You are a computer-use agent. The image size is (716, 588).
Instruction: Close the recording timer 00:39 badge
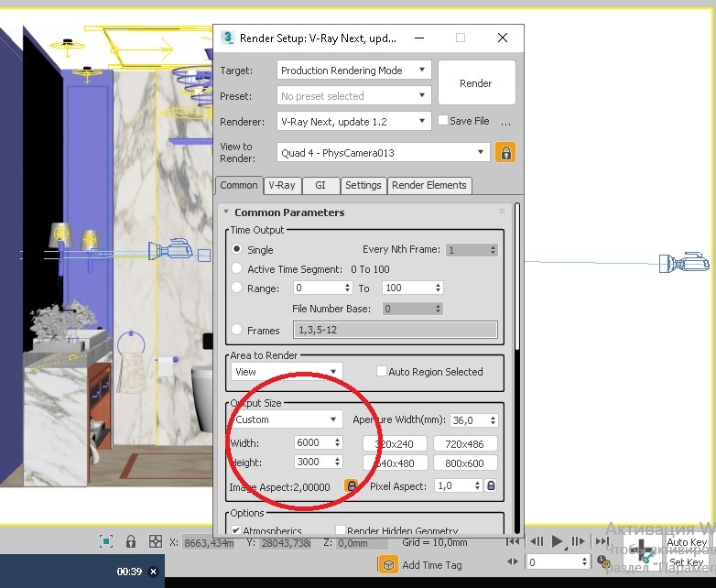click(x=154, y=572)
